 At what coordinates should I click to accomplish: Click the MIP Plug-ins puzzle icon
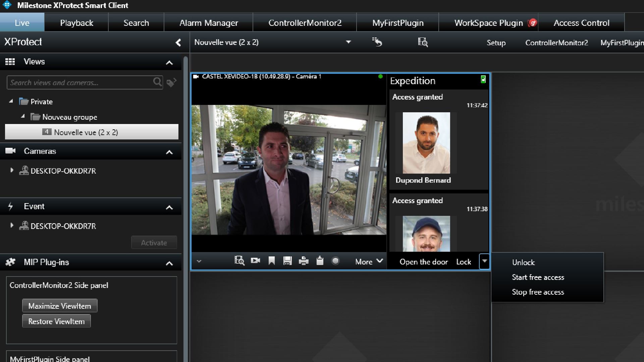(x=10, y=262)
